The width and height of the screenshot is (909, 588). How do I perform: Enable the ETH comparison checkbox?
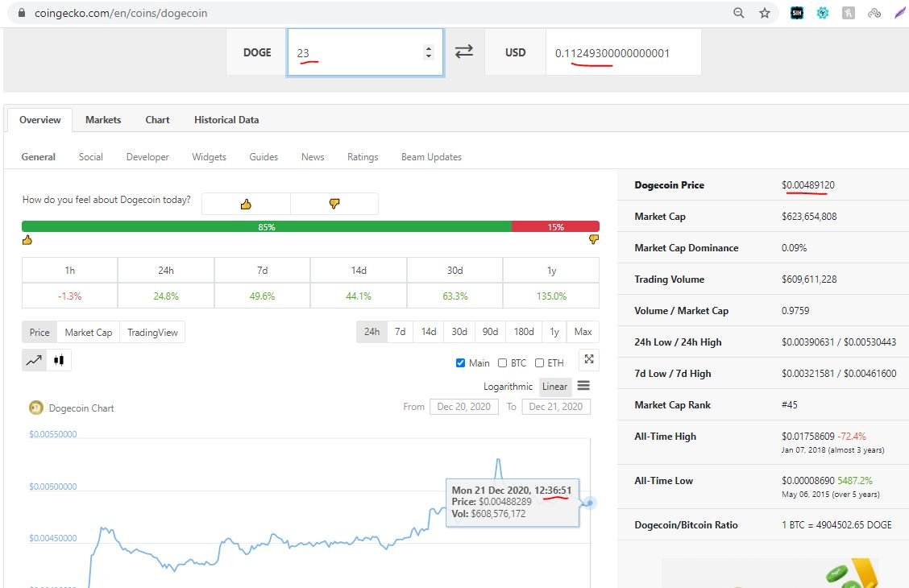[539, 363]
